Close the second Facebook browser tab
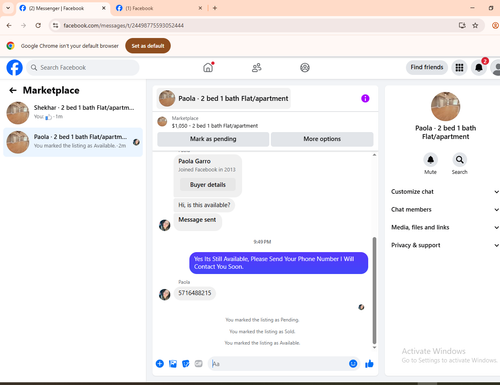 click(x=200, y=8)
